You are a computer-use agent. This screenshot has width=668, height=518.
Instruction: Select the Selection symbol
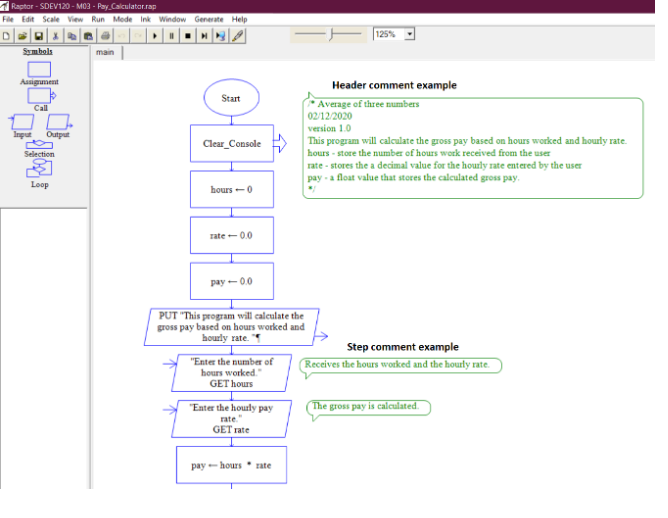pyautogui.click(x=39, y=145)
